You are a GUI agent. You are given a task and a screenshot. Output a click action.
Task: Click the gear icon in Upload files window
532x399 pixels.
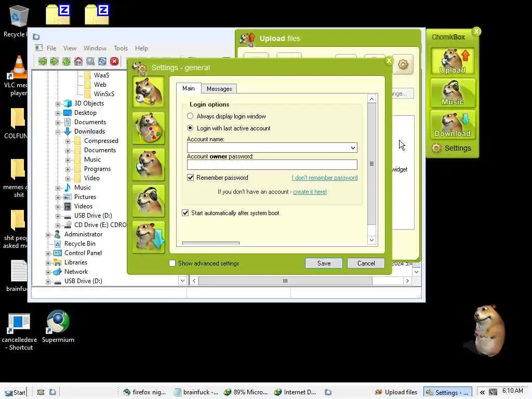pyautogui.click(x=403, y=64)
